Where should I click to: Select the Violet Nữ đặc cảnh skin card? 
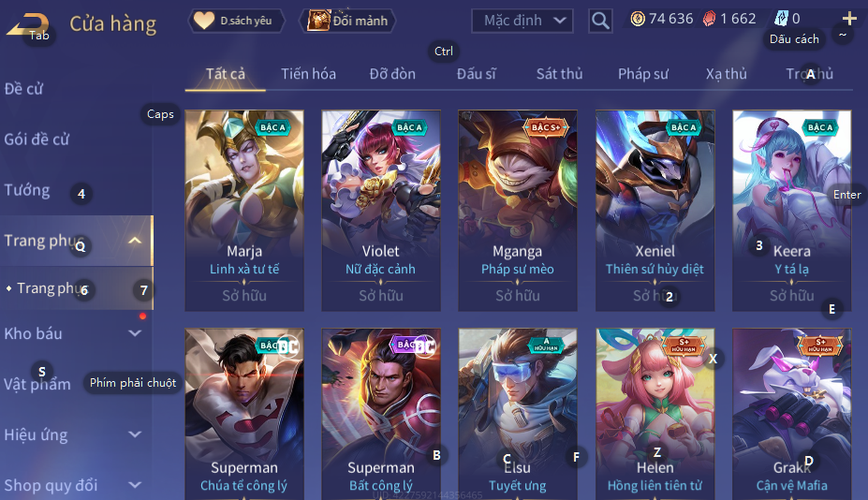click(381, 211)
